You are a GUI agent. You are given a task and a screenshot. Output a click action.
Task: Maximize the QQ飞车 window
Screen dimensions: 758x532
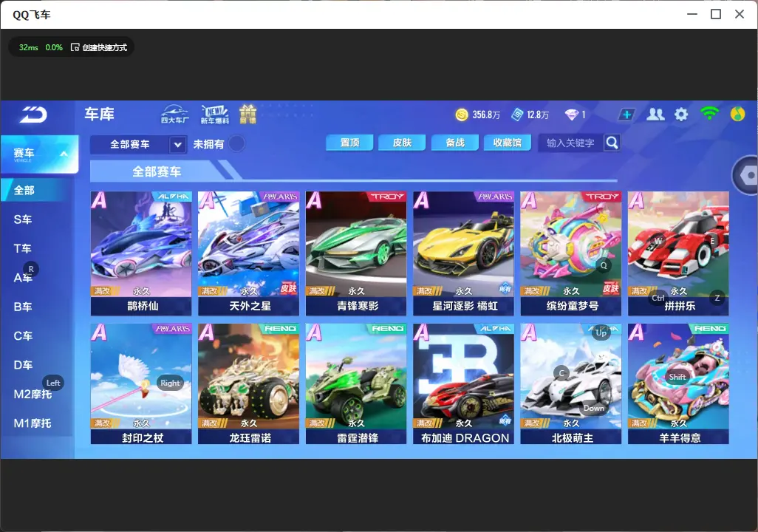pos(716,14)
